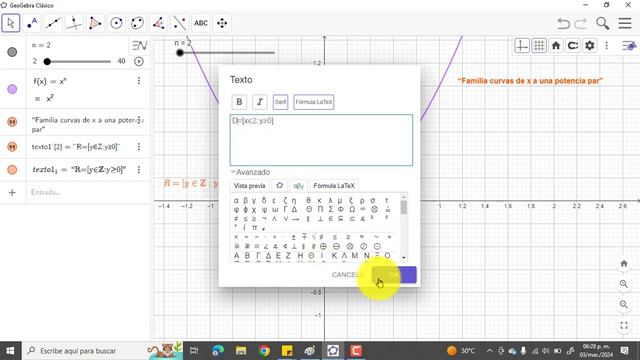Zoom in on the graphics view
This screenshot has width=640, height=360.
(624, 284)
